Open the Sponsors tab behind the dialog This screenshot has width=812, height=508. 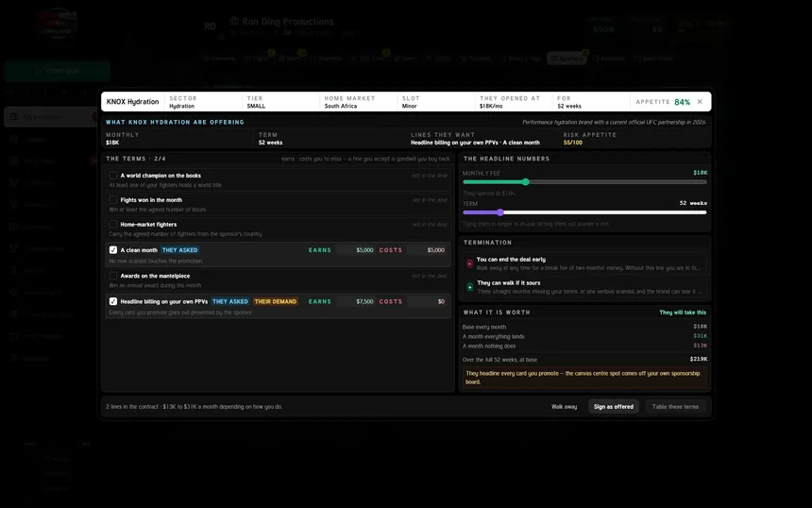567,59
